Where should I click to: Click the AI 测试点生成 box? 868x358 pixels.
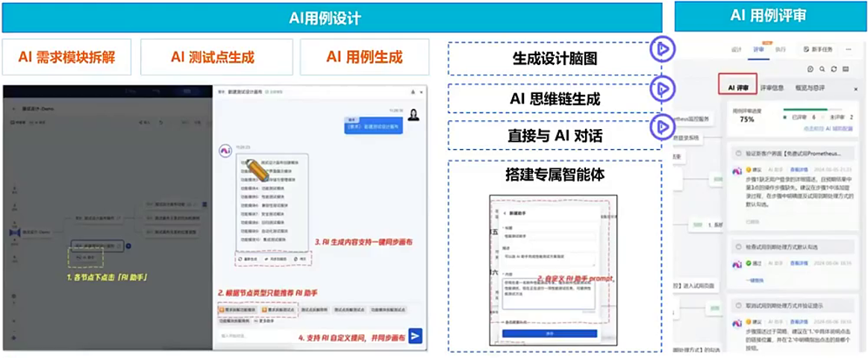tap(217, 57)
